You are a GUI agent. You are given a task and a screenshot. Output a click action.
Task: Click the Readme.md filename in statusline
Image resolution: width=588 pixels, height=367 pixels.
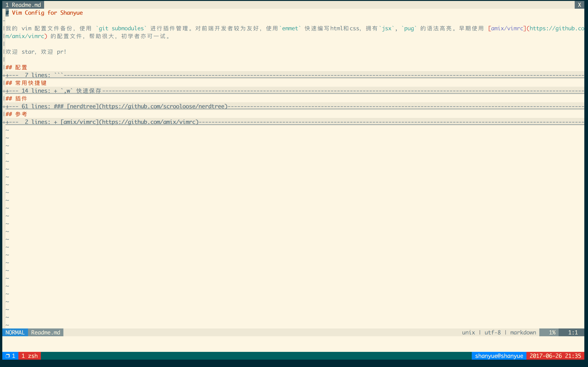coord(45,332)
